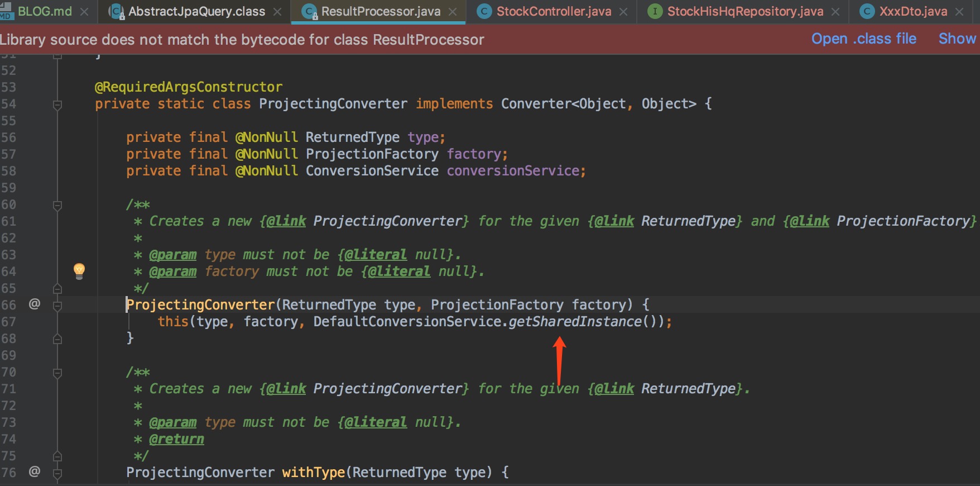The width and height of the screenshot is (980, 486).
Task: Click the Show link in the warning banner
Action: tap(957, 39)
